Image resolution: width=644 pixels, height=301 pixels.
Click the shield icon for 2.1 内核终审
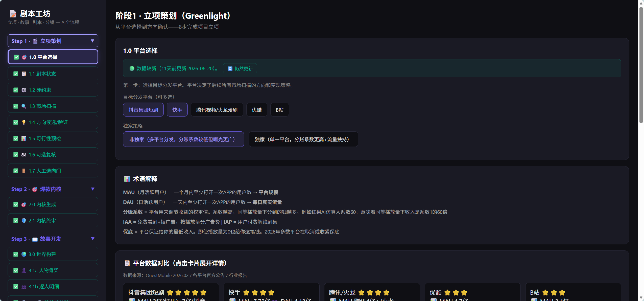[x=24, y=221]
